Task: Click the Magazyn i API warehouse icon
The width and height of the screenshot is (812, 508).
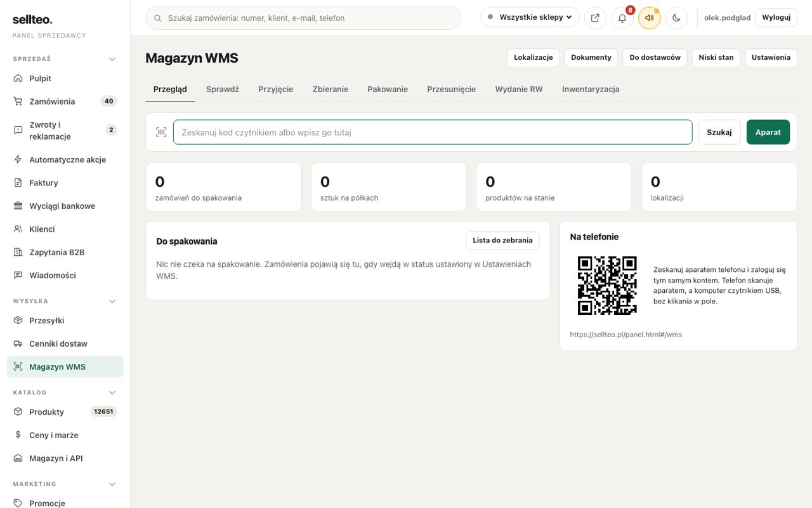Action: 18,458
